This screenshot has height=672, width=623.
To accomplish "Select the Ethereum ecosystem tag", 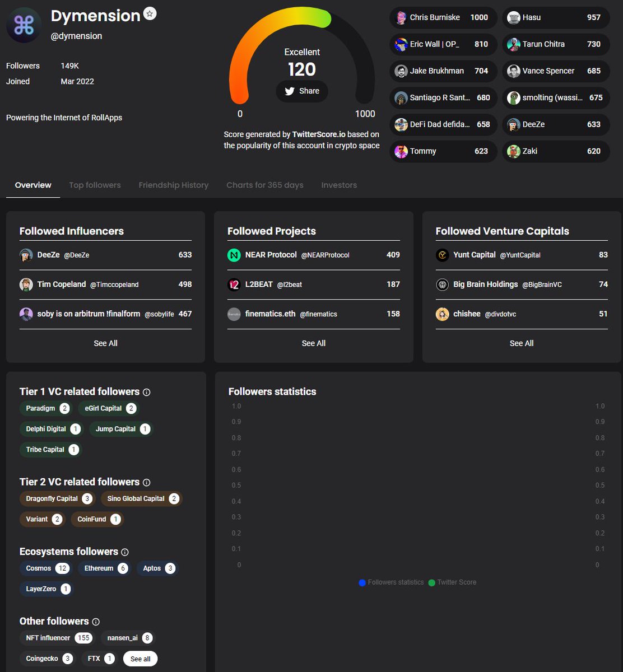I will 105,569.
